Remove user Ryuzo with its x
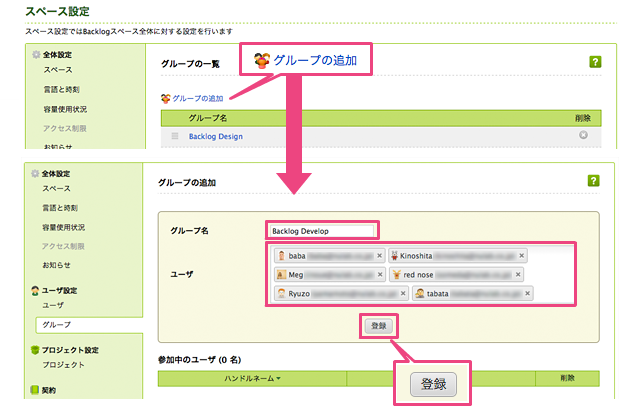 click(x=403, y=294)
